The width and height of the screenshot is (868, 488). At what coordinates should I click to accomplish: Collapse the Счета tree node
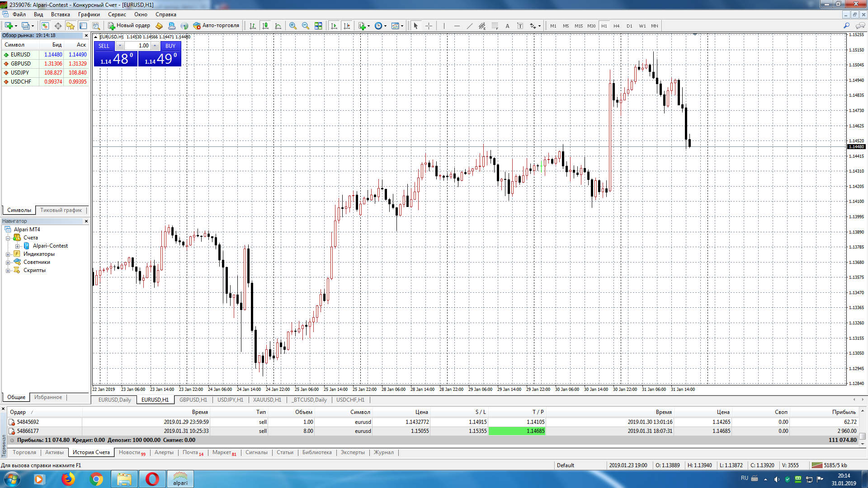(x=8, y=238)
